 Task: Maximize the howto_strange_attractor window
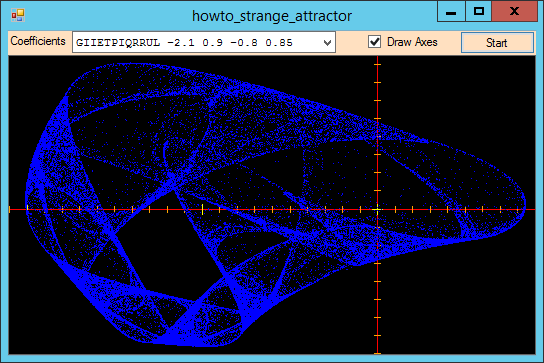click(478, 11)
